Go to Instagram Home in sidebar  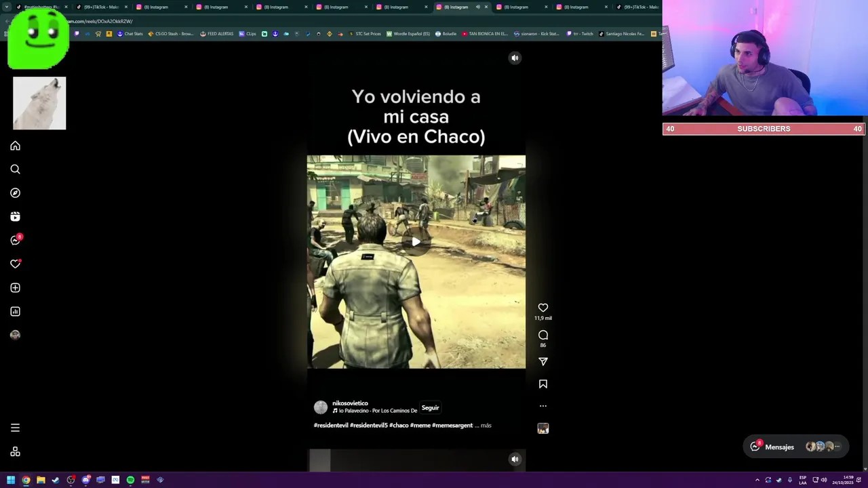point(15,146)
